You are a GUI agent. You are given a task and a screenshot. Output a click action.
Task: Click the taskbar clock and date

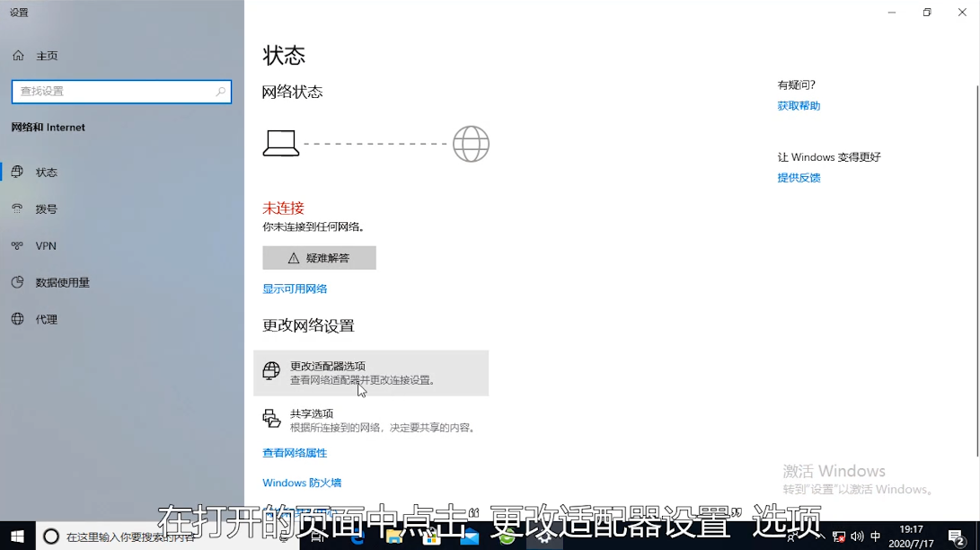point(911,537)
